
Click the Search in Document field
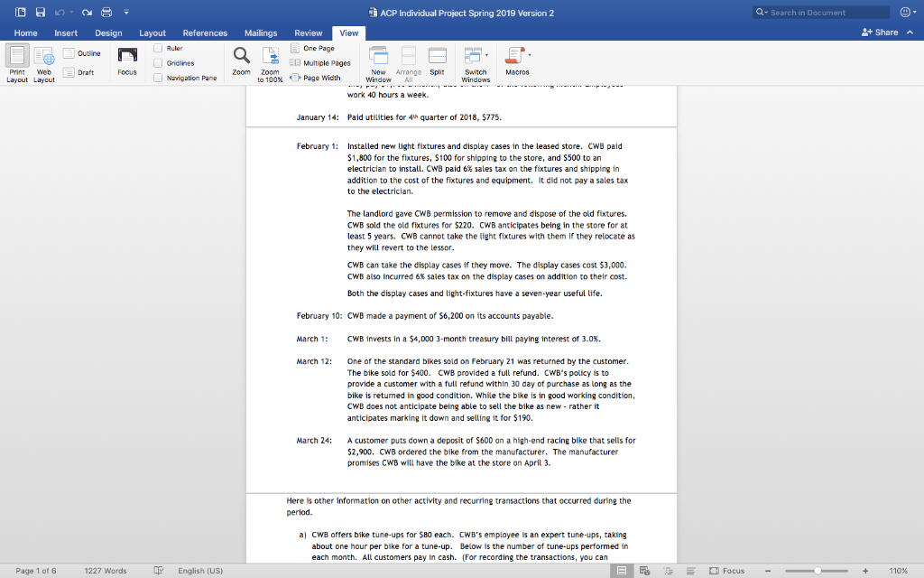tap(819, 12)
